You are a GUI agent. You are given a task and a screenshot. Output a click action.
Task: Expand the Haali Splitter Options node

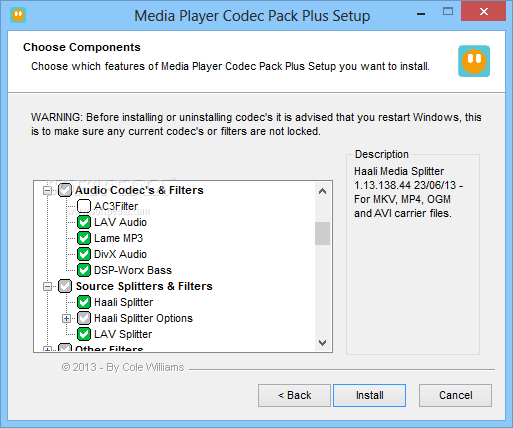pos(66,319)
